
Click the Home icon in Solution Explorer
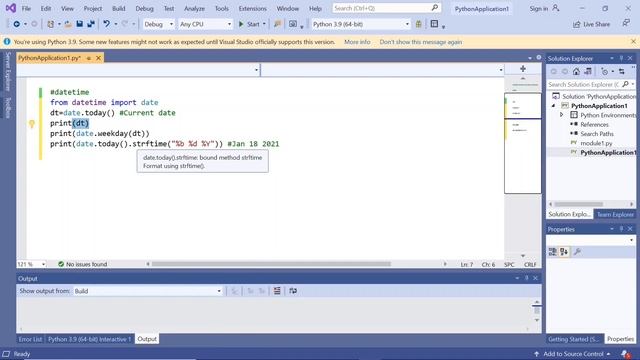[576, 71]
